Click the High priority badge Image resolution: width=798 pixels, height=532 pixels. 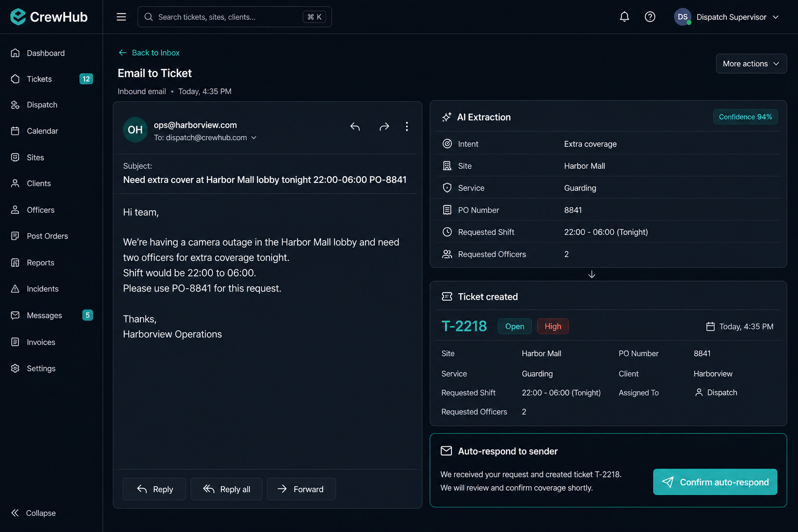553,326
